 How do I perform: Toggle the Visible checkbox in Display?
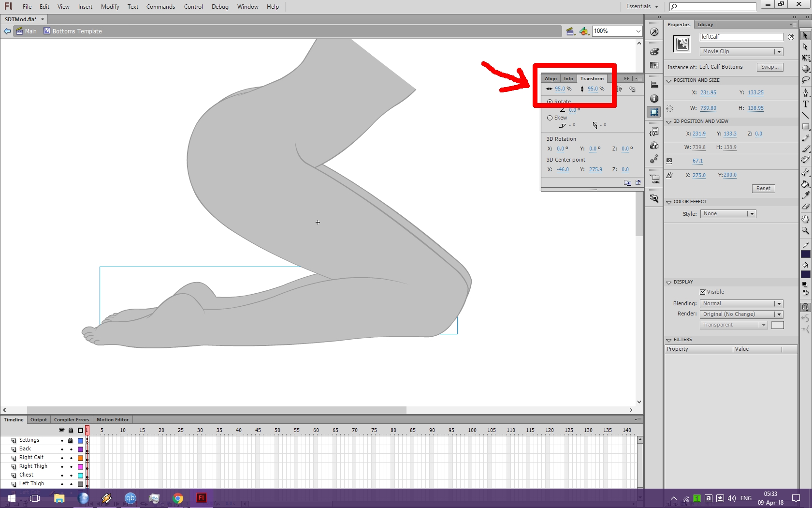coord(703,292)
